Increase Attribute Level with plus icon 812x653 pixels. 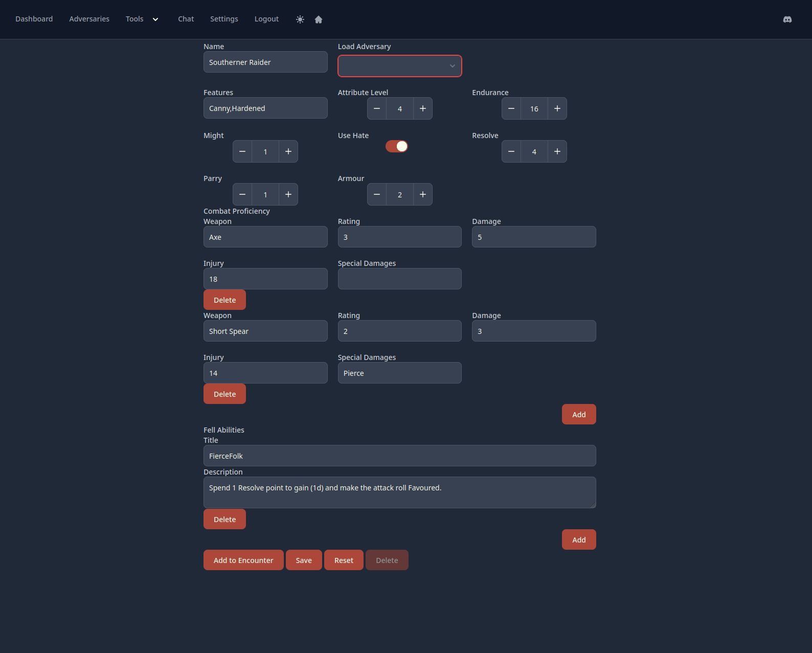423,108
